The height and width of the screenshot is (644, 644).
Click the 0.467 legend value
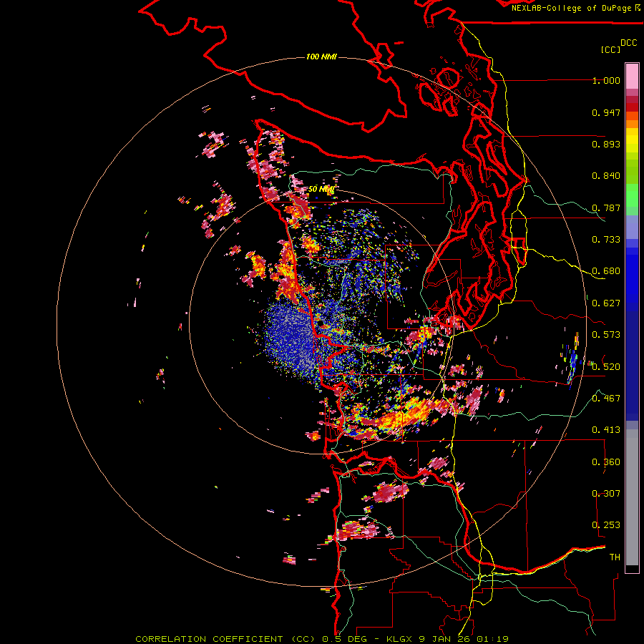[606, 398]
